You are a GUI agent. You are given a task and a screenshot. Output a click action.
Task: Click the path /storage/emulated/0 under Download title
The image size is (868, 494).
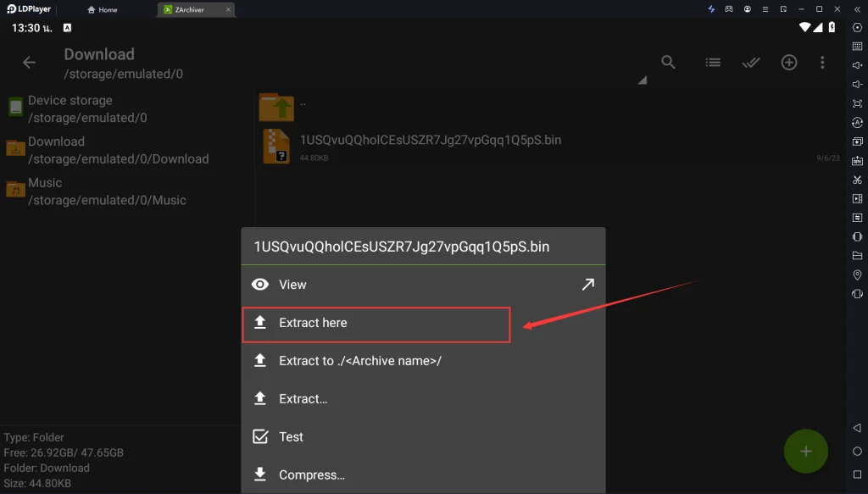pos(124,74)
